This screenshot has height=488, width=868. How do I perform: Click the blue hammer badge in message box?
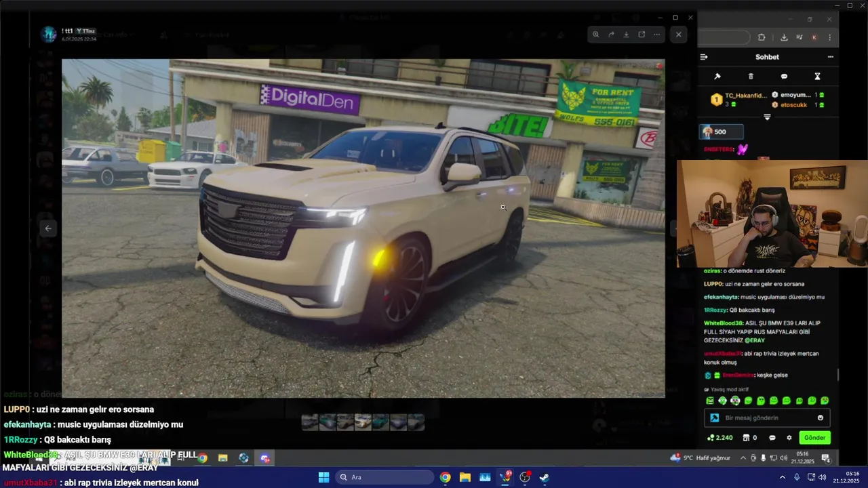714,418
